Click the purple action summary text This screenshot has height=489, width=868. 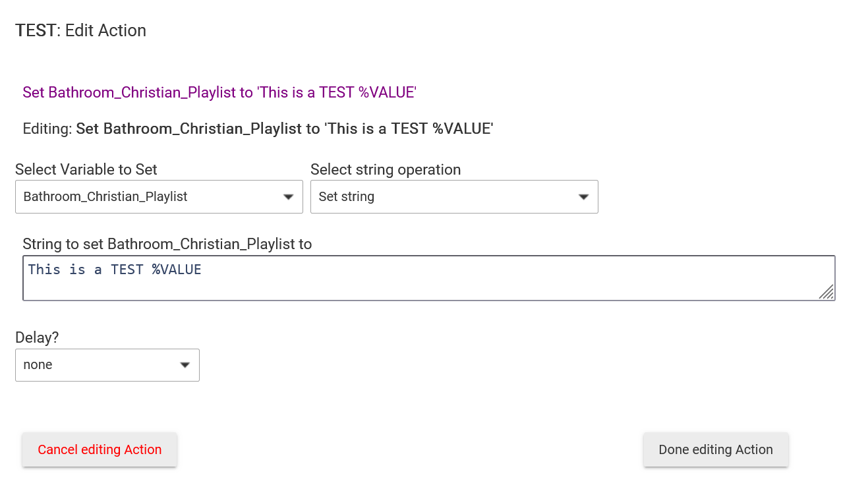click(219, 92)
